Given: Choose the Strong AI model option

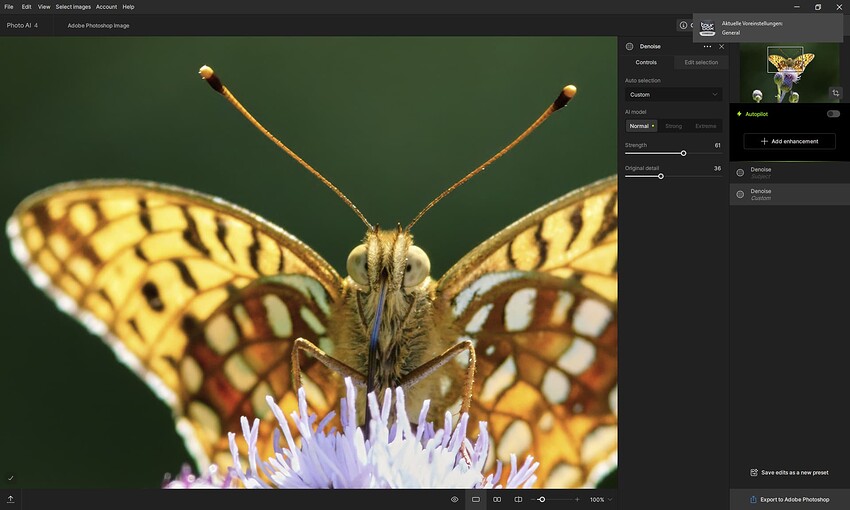Looking at the screenshot, I should tap(673, 126).
